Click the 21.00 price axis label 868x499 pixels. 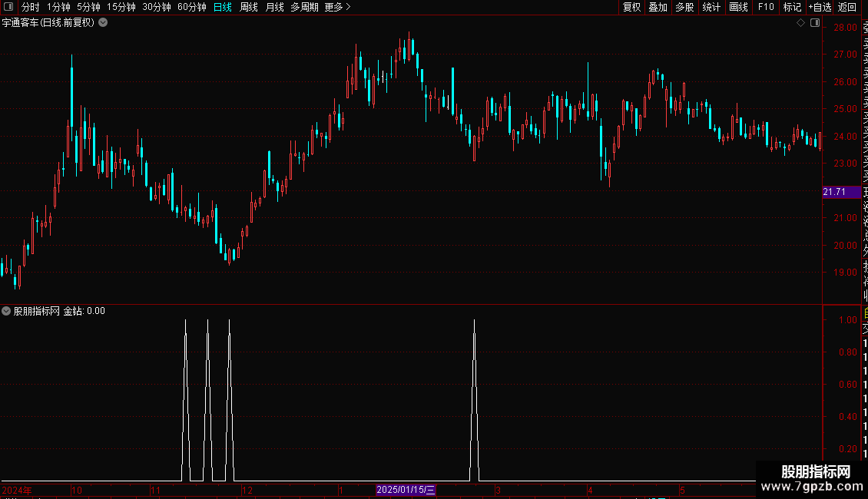pyautogui.click(x=845, y=218)
